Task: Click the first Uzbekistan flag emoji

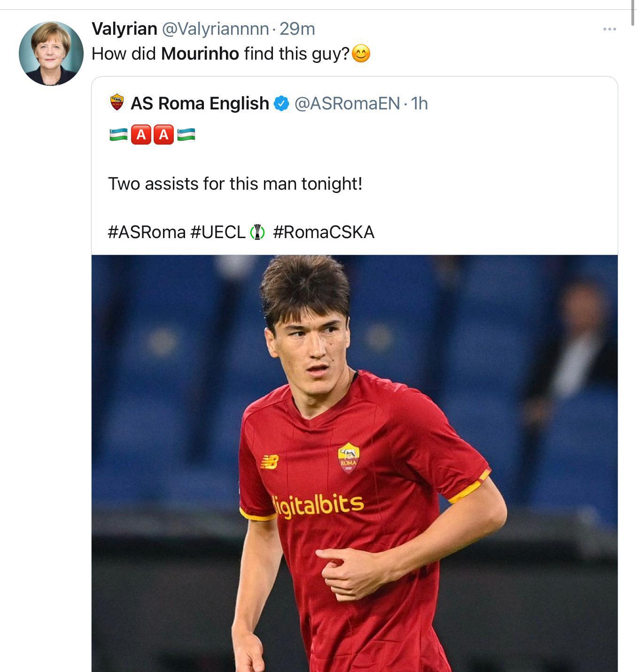Action: pyautogui.click(x=118, y=135)
